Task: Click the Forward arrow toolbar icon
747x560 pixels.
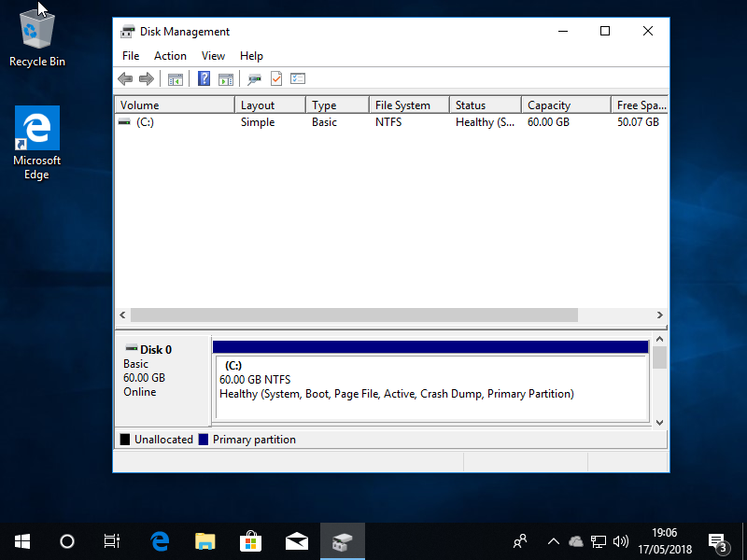Action: (147, 78)
